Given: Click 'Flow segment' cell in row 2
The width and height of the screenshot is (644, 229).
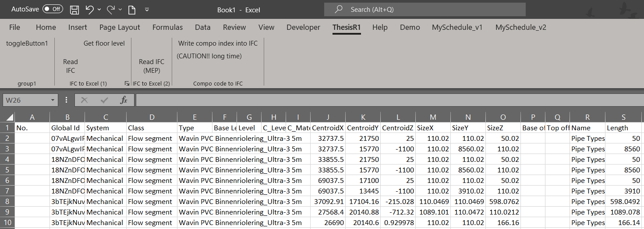Looking at the screenshot, I should 152,139.
